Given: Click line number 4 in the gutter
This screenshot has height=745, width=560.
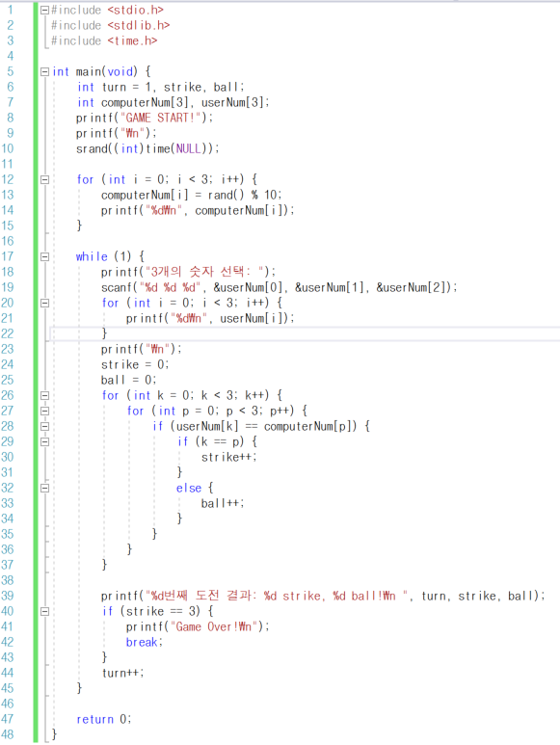Looking at the screenshot, I should coord(10,56).
